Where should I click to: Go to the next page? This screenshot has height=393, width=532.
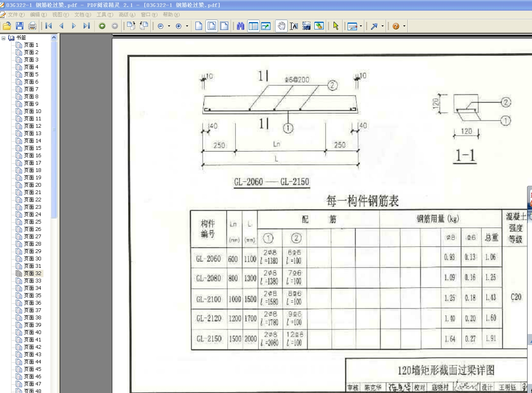[74, 26]
